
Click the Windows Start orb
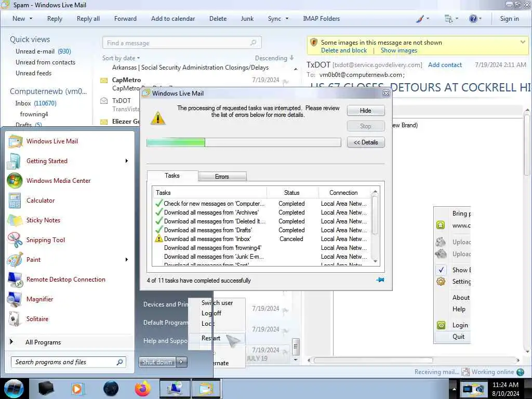point(14,389)
